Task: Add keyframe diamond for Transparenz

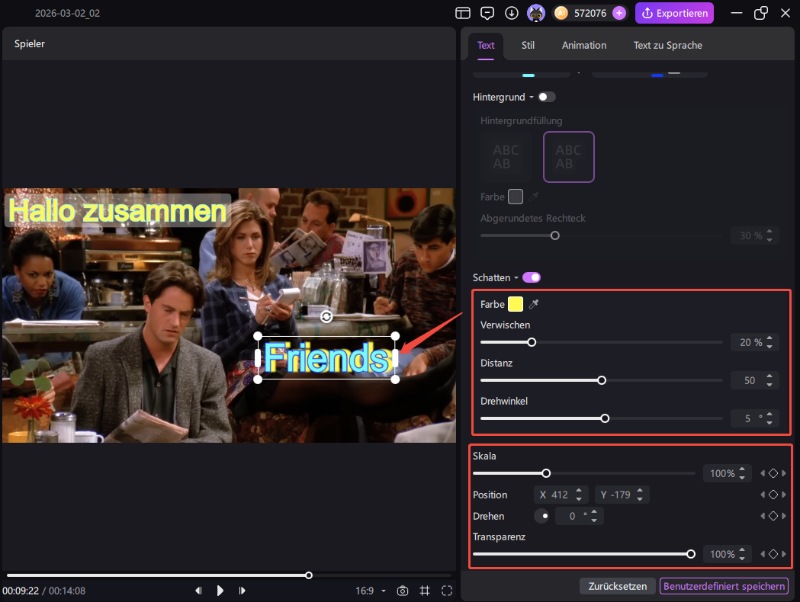Action: tap(773, 554)
